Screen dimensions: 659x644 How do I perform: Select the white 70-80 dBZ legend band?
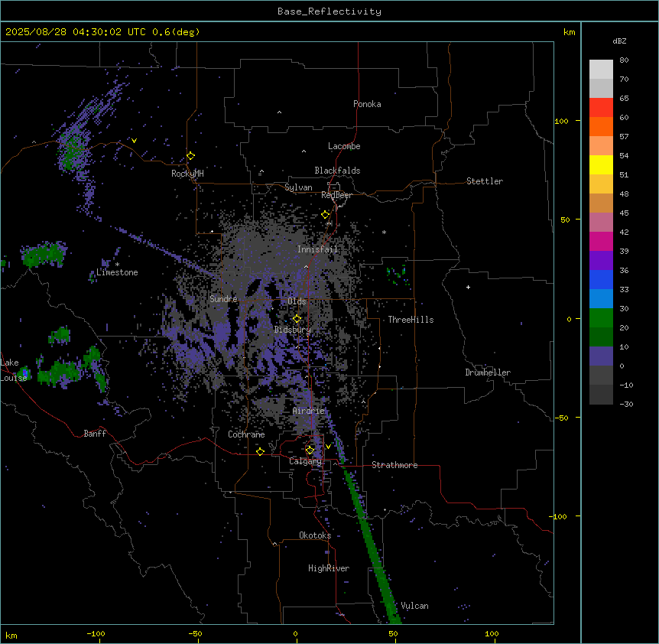(601, 70)
